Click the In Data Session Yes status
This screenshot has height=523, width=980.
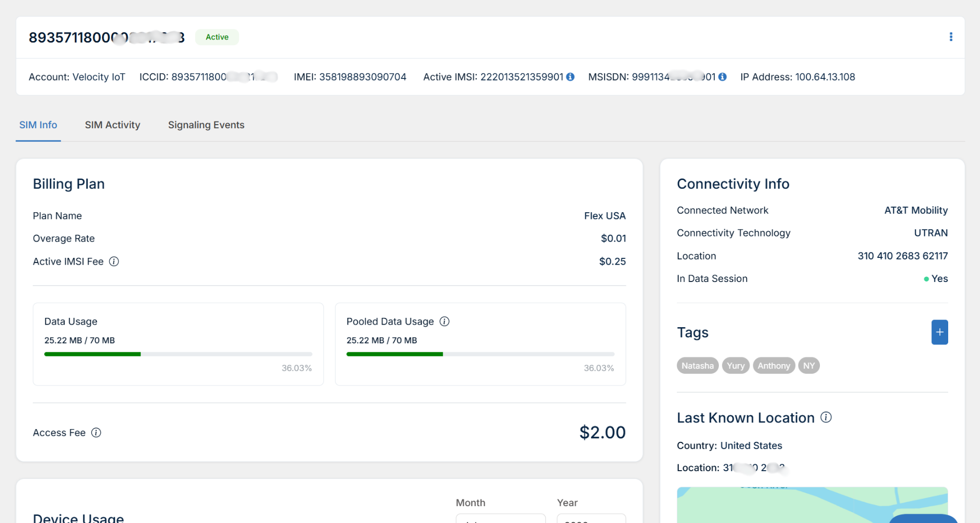936,279
